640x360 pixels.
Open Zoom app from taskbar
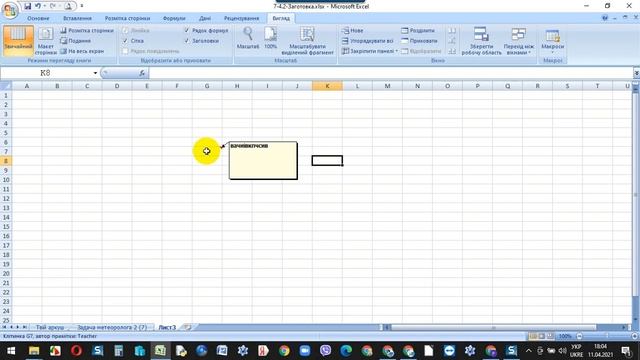click(304, 351)
